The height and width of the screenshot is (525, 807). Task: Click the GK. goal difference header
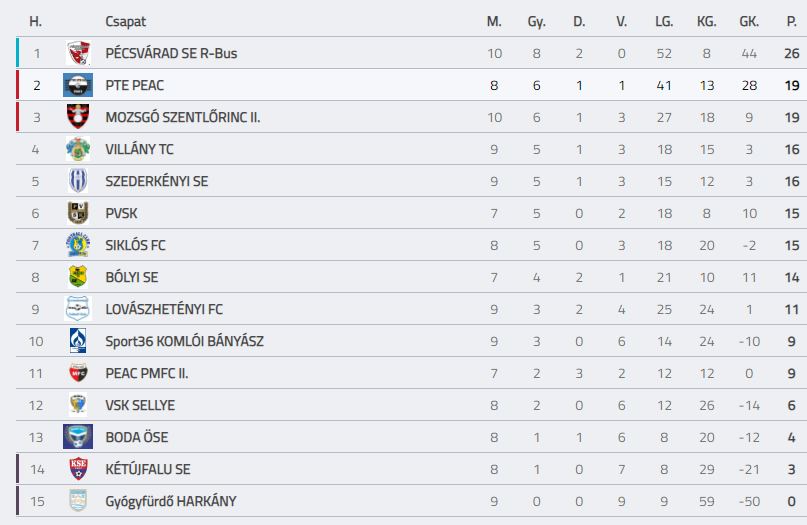pos(749,22)
